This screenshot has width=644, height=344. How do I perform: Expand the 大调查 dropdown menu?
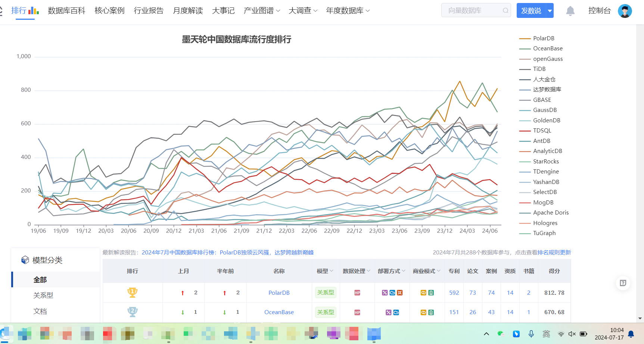(303, 11)
